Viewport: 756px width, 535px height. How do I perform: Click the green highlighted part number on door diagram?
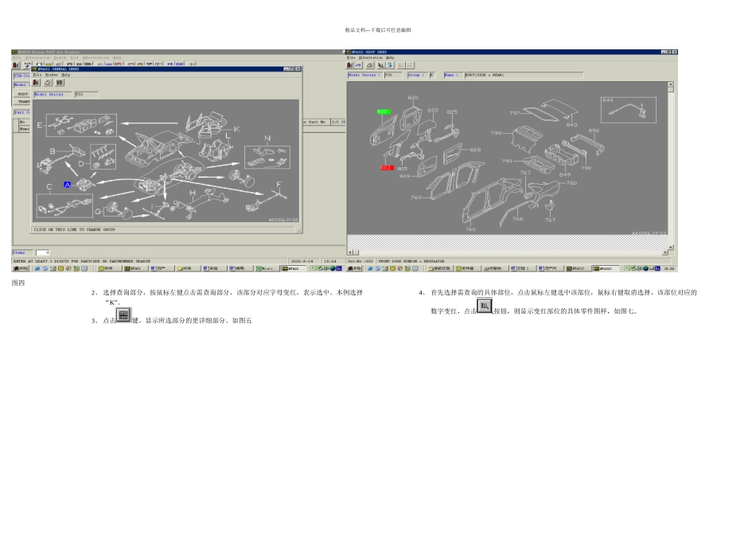(x=383, y=112)
